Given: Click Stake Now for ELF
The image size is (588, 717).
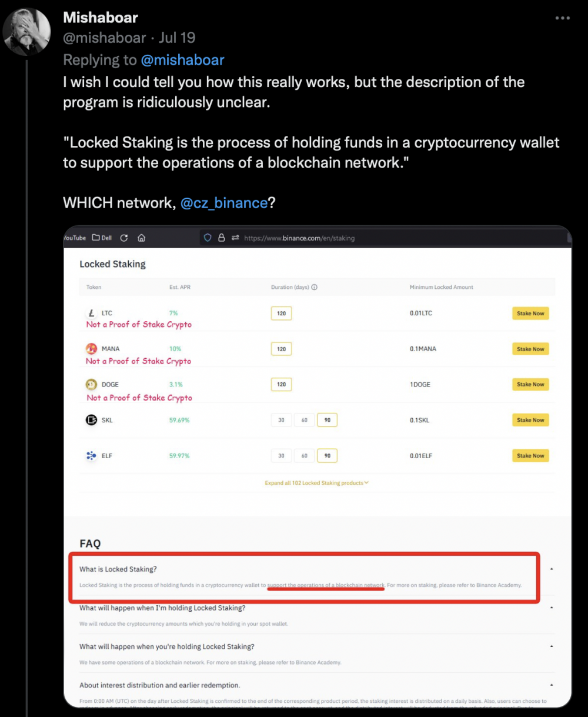Looking at the screenshot, I should [530, 456].
